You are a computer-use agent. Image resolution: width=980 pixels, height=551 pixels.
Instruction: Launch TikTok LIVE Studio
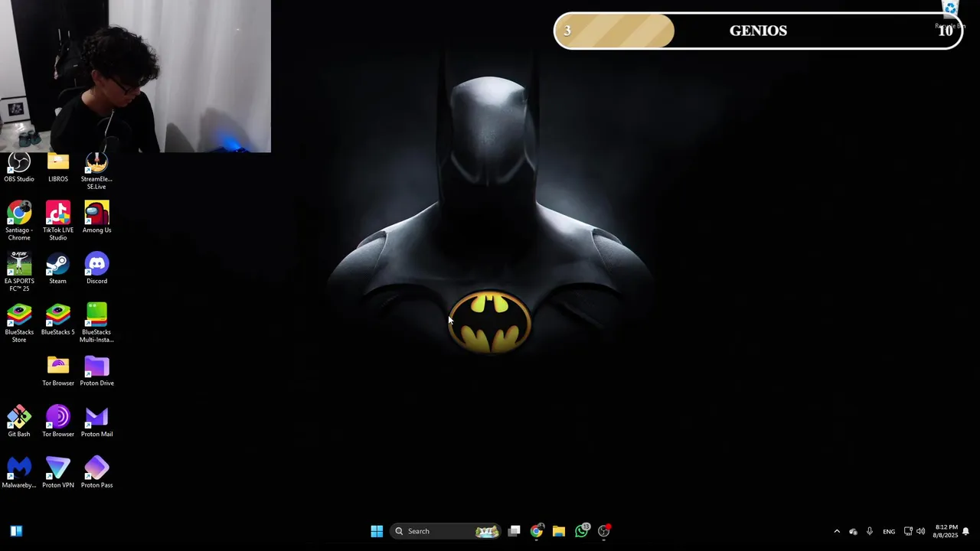pos(58,221)
